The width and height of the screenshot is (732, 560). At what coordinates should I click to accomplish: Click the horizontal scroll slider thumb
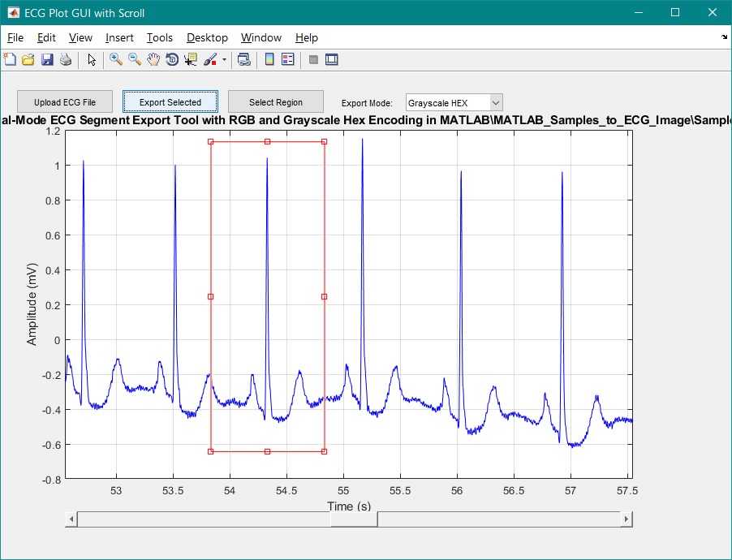pyautogui.click(x=354, y=519)
